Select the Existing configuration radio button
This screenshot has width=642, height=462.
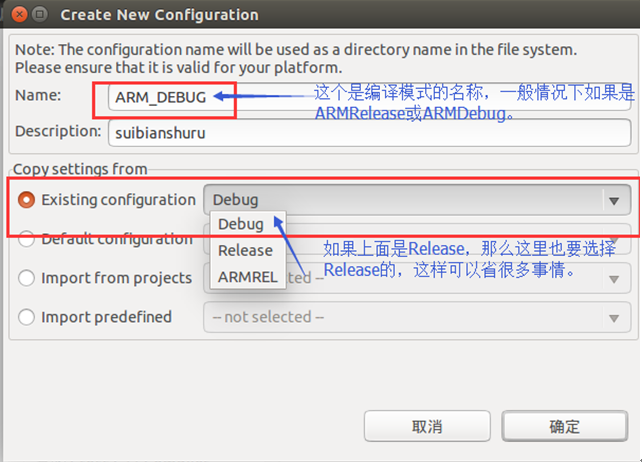click(x=27, y=200)
